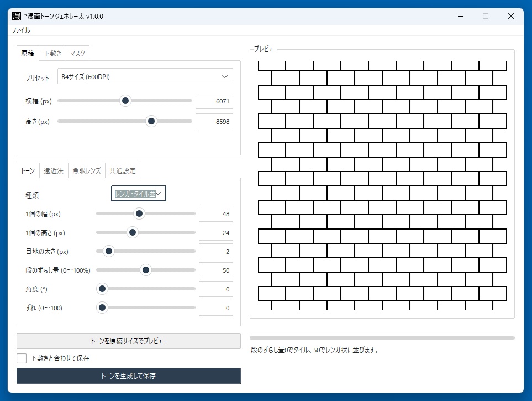Click トーンを原稿サイズでプレビュー button
Viewport: 532px width, 401px height.
pos(129,341)
